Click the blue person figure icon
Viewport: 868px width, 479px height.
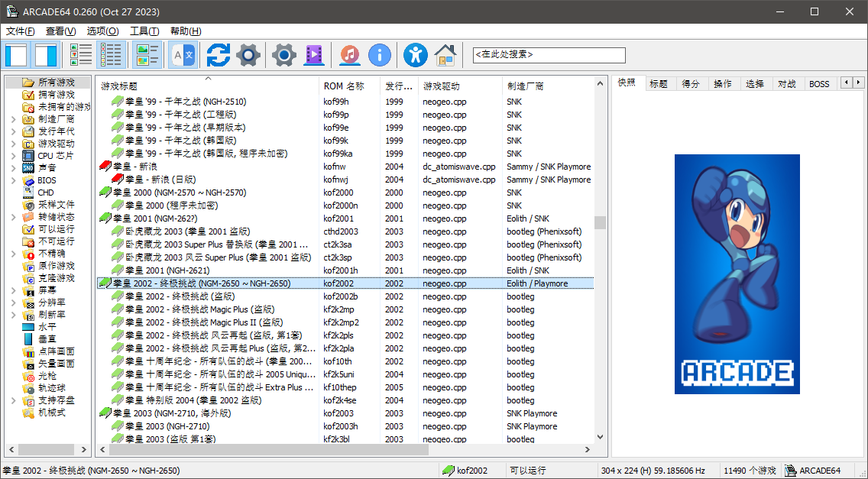tap(415, 55)
